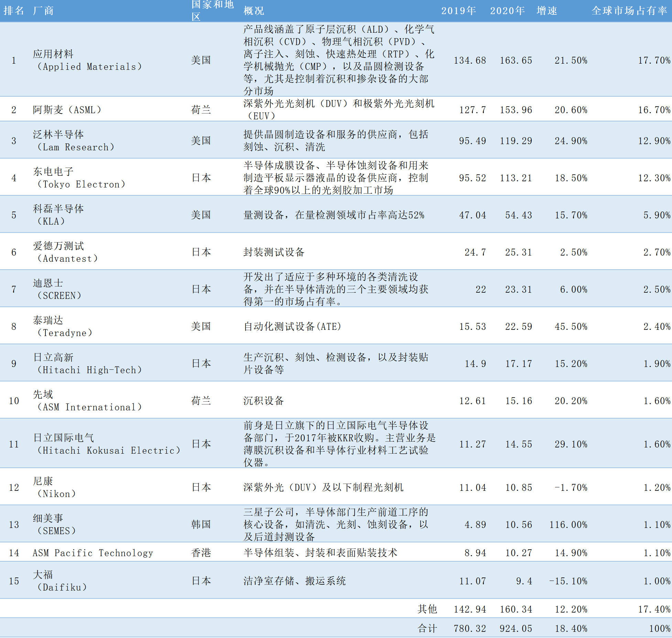The height and width of the screenshot is (638, 672).
Task: Select the 东电电子 (Tokyo Electron) vendor cell
Action: point(79,178)
